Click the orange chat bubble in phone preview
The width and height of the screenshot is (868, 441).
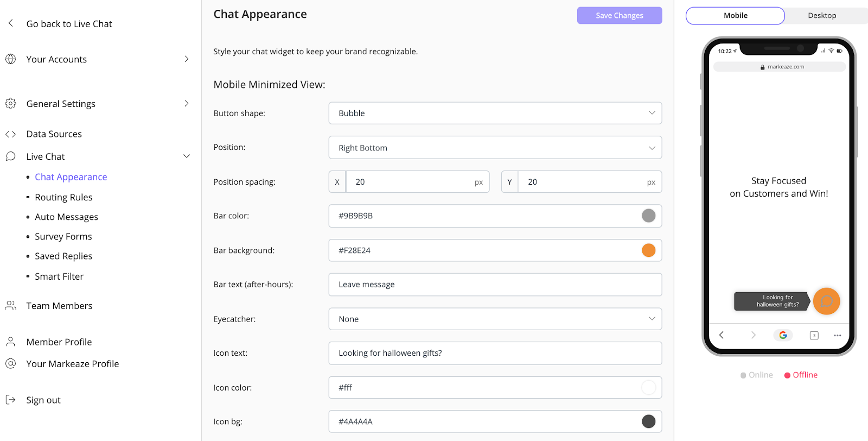point(826,301)
